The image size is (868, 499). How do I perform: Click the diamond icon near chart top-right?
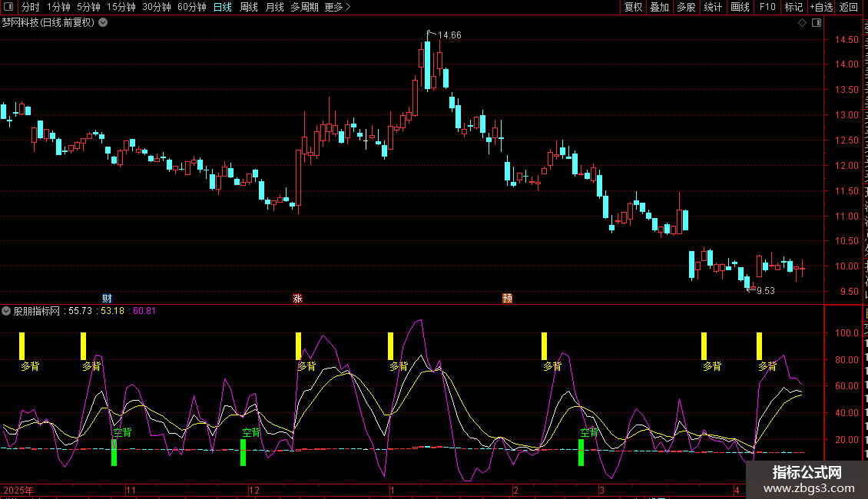point(802,23)
